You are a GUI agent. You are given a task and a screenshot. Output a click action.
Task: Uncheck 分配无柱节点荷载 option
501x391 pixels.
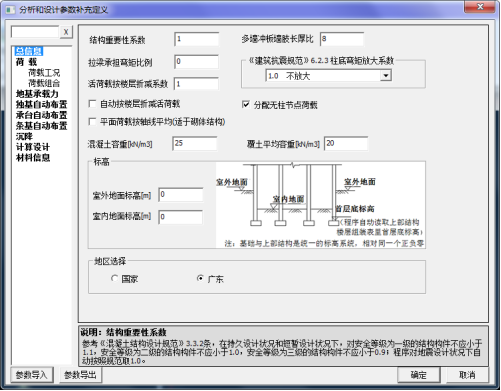click(246, 105)
